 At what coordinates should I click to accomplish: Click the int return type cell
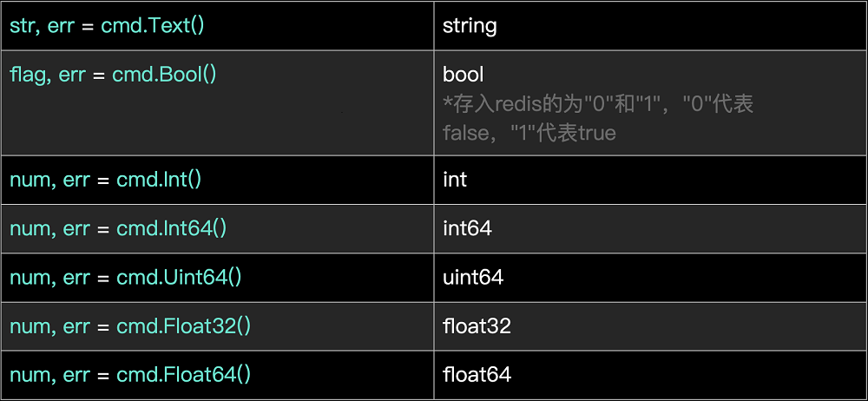pyautogui.click(x=650, y=180)
